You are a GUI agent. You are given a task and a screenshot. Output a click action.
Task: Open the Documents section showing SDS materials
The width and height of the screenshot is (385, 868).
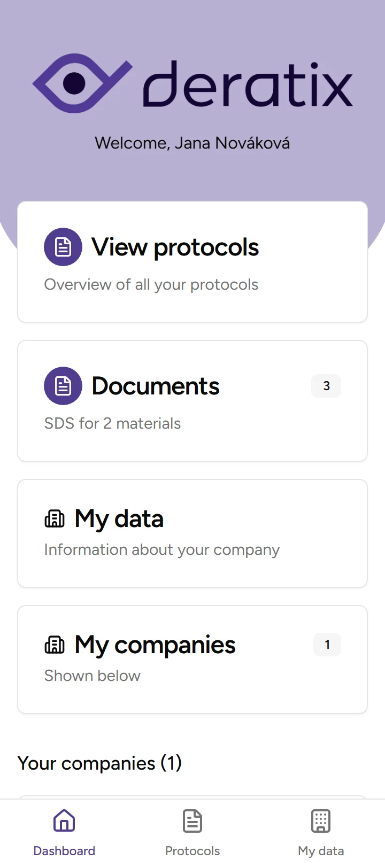(192, 401)
